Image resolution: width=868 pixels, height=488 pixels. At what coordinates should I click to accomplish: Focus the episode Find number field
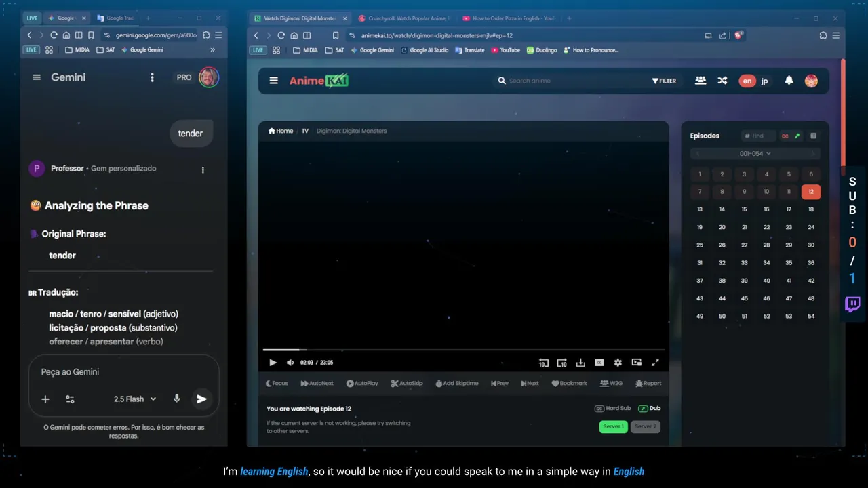point(758,136)
